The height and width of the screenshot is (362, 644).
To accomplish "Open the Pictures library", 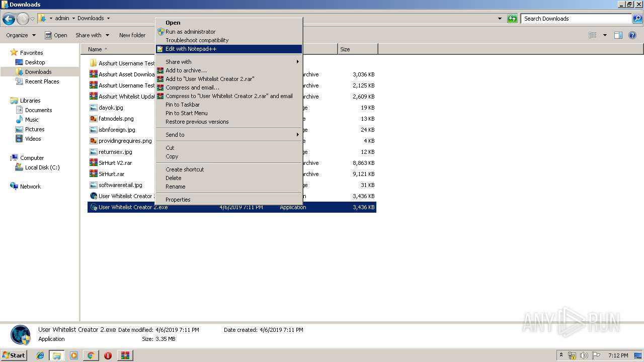I will coord(35,129).
